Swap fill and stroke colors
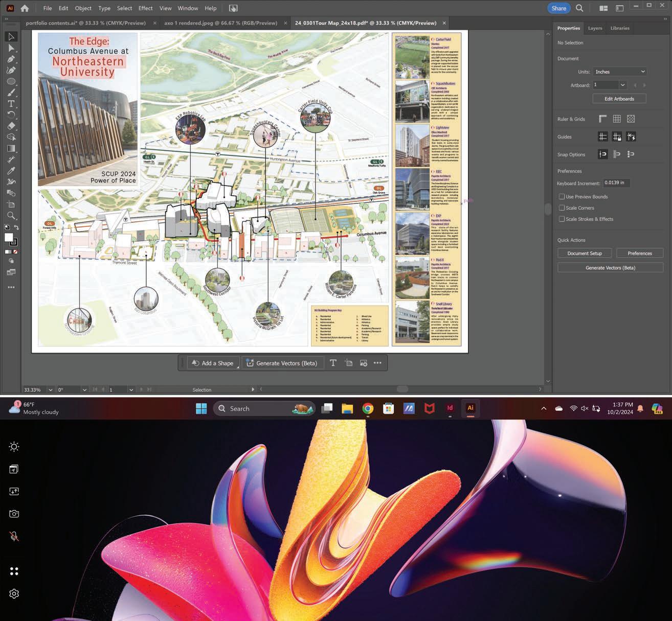This screenshot has height=621, width=672. pyautogui.click(x=16, y=227)
